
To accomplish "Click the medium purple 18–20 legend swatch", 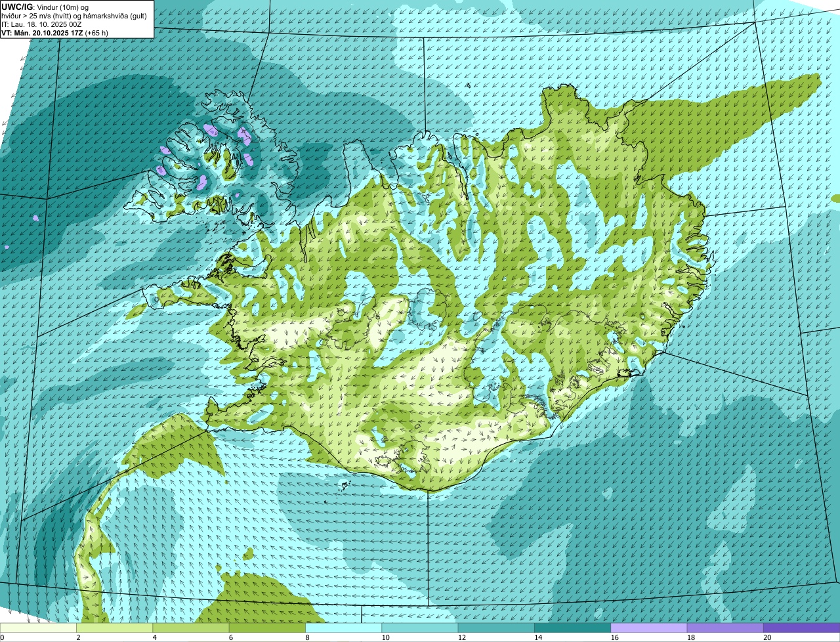I will [x=724, y=628].
